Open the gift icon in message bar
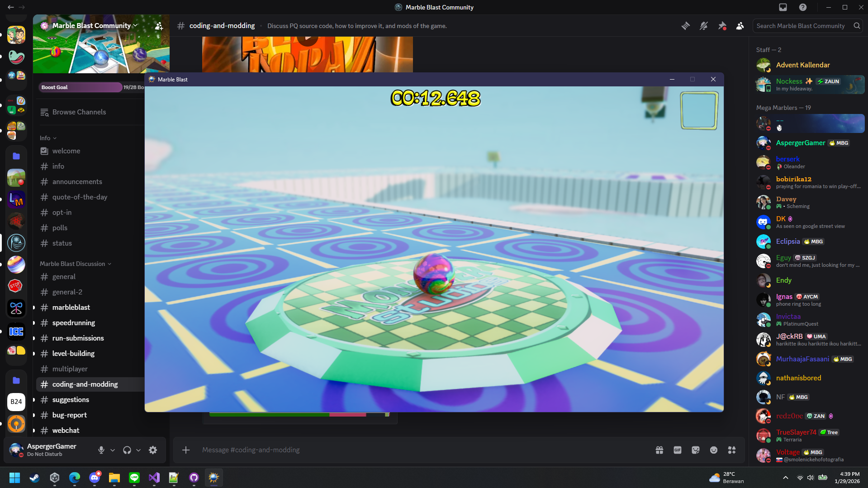The height and width of the screenshot is (488, 868). click(659, 450)
